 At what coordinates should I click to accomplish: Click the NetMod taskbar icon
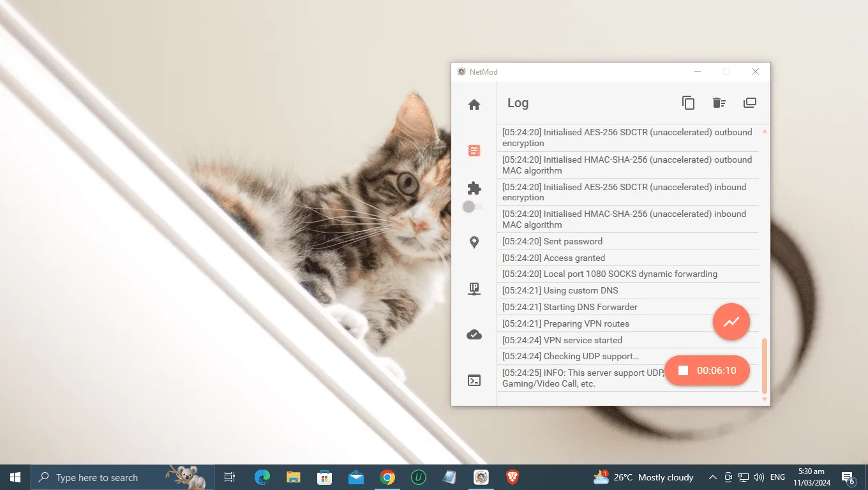481,477
